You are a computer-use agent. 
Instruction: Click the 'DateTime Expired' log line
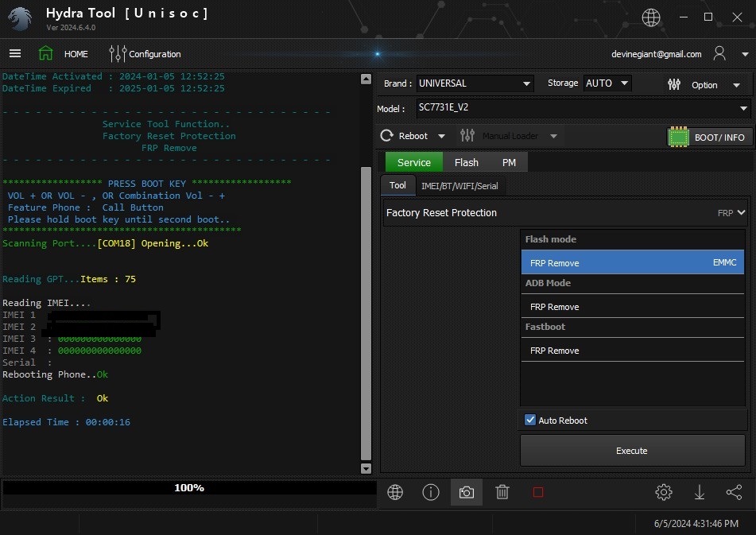pos(114,88)
